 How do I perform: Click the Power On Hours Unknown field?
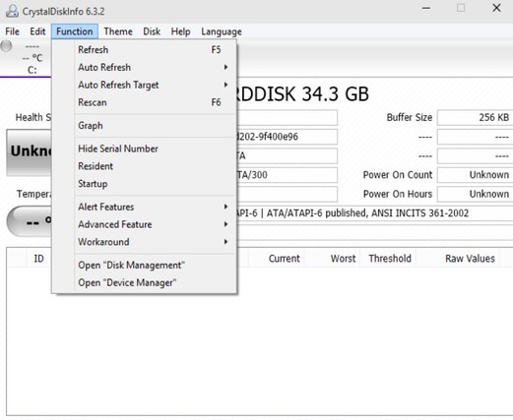[x=475, y=194]
